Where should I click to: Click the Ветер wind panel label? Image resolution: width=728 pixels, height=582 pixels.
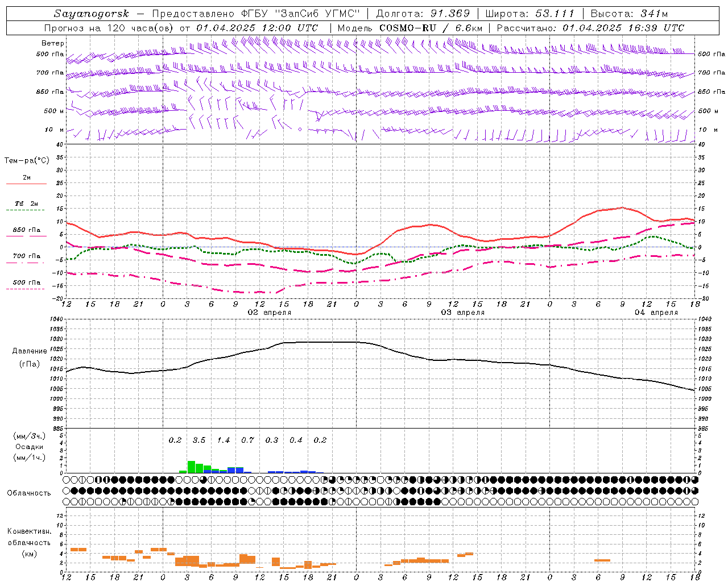53,43
